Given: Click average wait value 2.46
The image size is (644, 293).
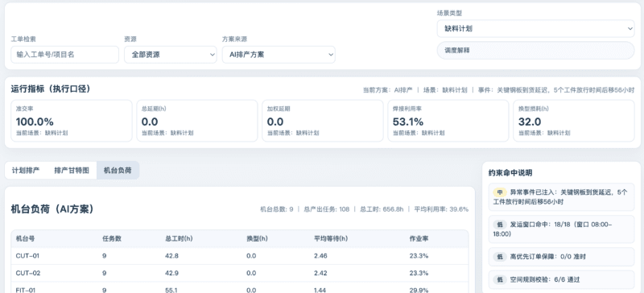Looking at the screenshot, I should (x=320, y=256).
